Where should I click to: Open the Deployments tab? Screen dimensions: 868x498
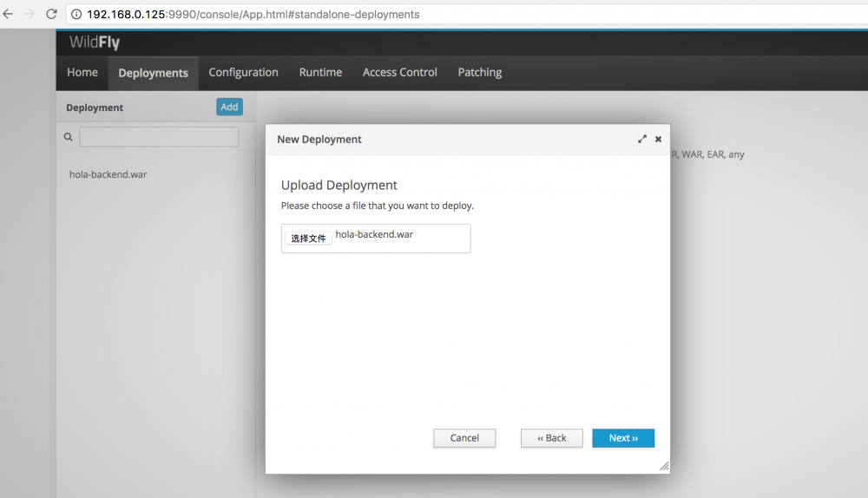point(154,73)
